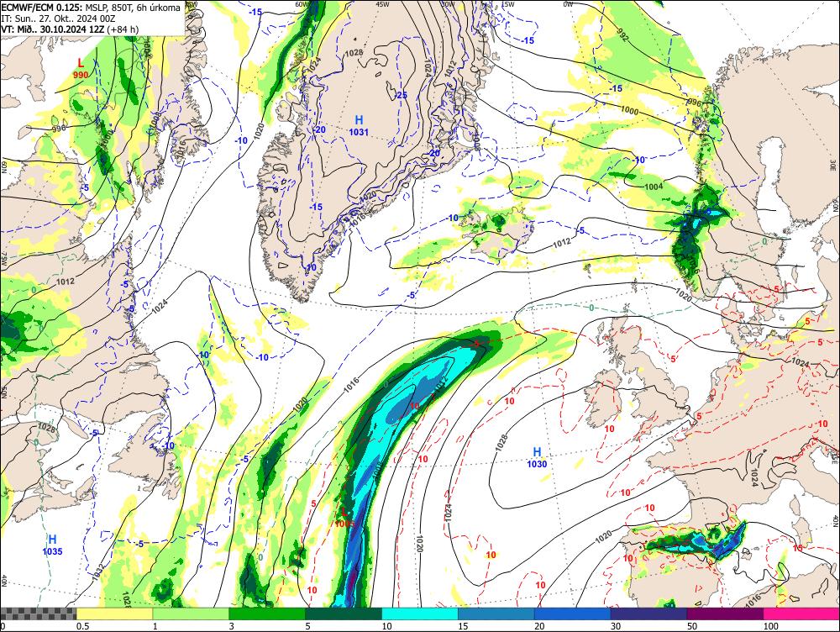Click the 'H 1031' high over Greenland

click(359, 125)
